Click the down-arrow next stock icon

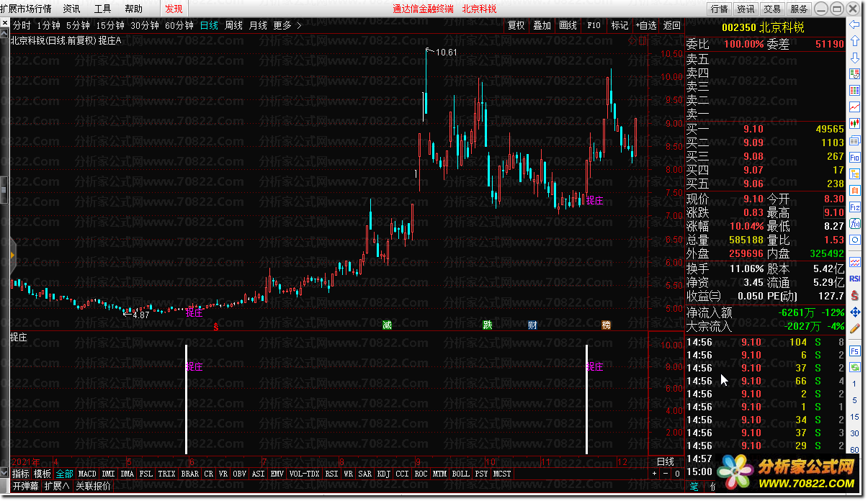coord(854,58)
